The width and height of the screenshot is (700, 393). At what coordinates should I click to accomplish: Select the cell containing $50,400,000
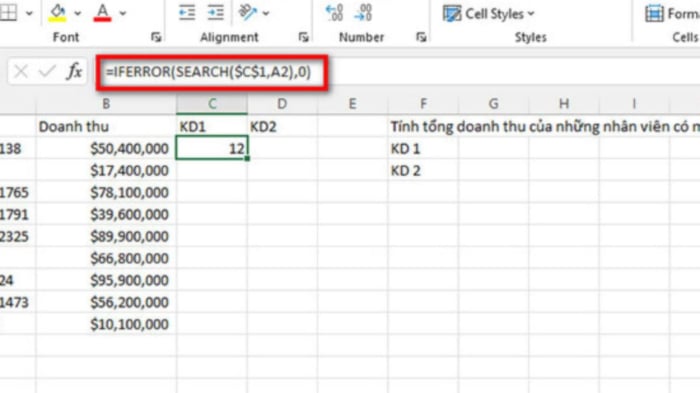106,148
